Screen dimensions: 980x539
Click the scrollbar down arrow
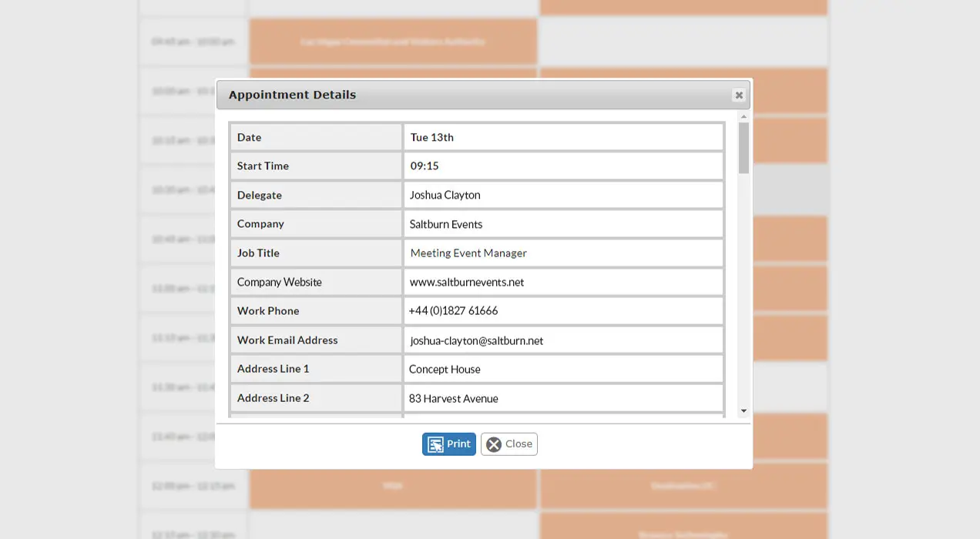click(x=743, y=410)
